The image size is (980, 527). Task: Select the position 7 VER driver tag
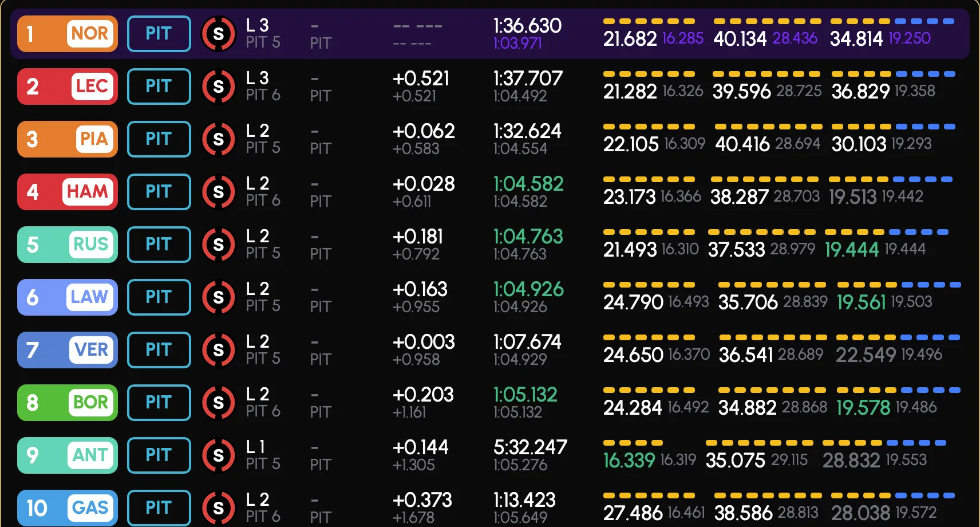click(x=68, y=350)
